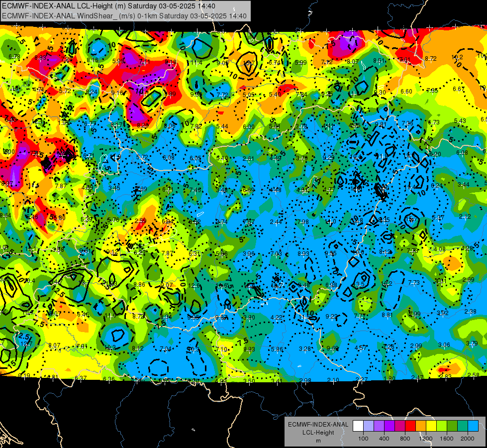
Task: Select the map value 6.67
Action: click(459, 89)
